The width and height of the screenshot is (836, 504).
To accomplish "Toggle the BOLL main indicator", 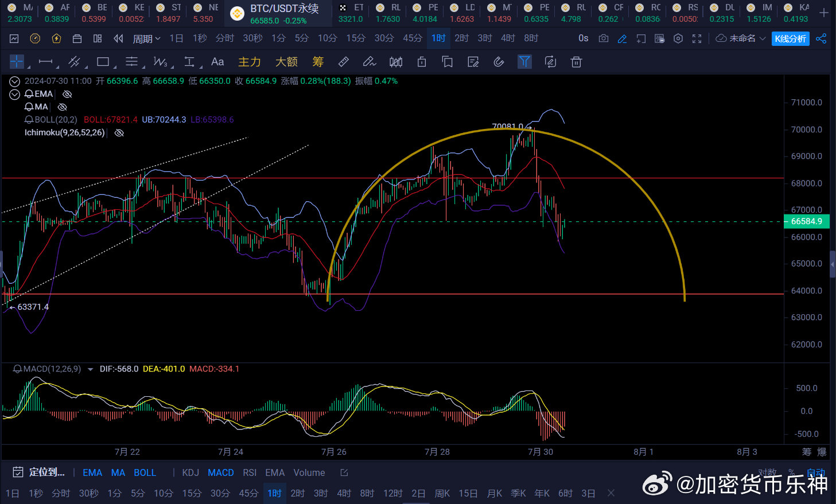I will [145, 472].
